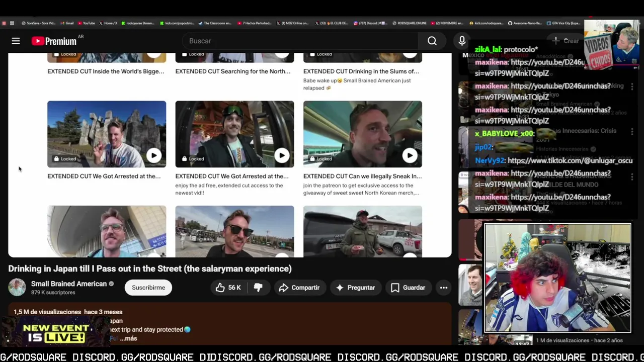Click the Preguntar ask button
Viewport: 644px width, 362px height.
[x=355, y=288]
